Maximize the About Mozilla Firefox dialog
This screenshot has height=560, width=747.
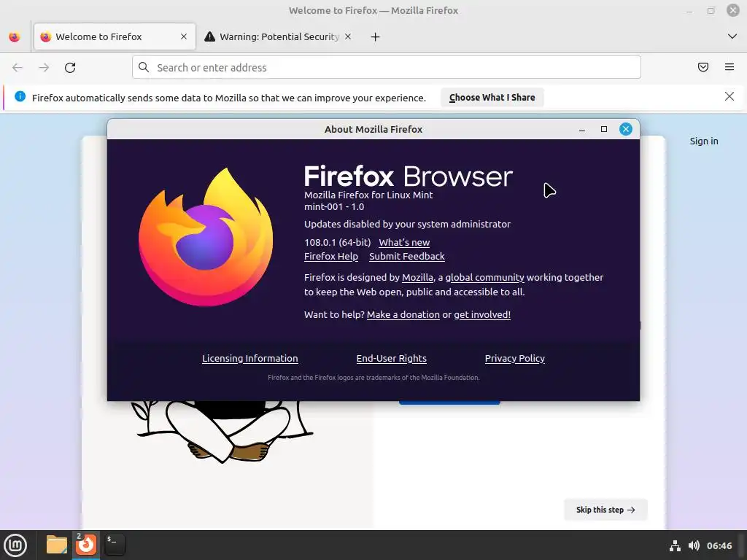coord(604,129)
